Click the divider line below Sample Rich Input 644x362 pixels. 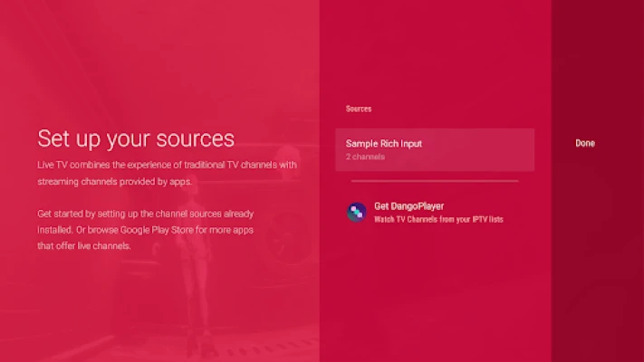pos(435,181)
